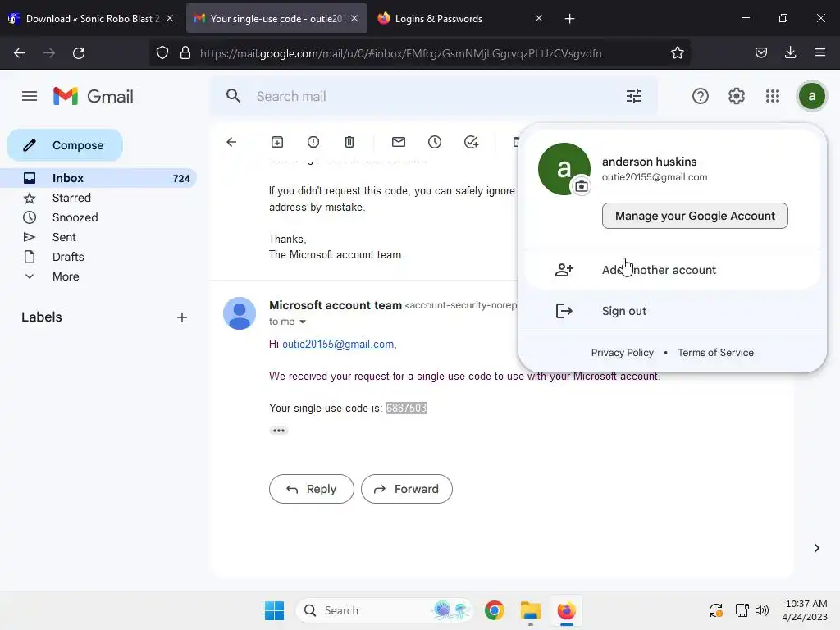
Task: Delete this email with trash icon
Action: 349,142
